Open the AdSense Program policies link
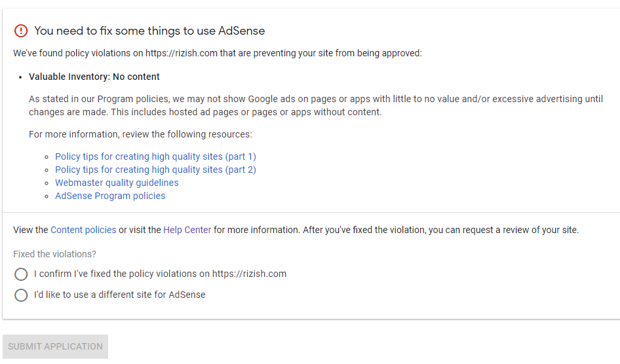620x364 pixels. click(x=110, y=196)
